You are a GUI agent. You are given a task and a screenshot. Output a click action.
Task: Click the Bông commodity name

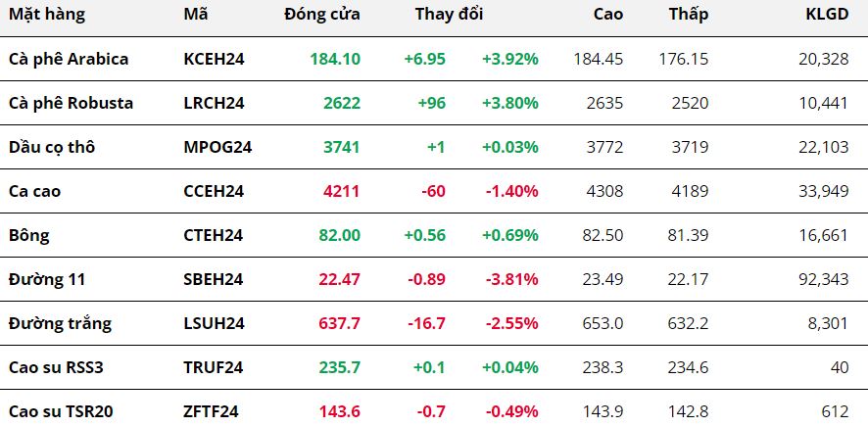[x=28, y=235]
